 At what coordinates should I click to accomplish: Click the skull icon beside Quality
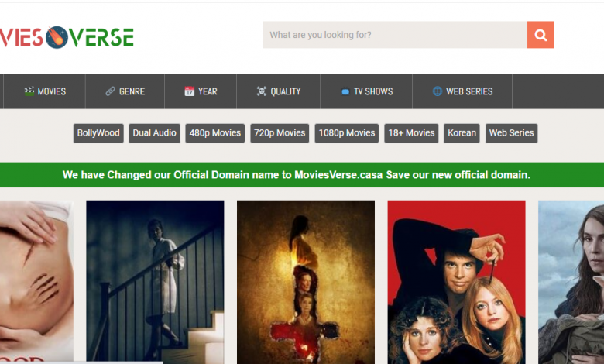point(262,91)
